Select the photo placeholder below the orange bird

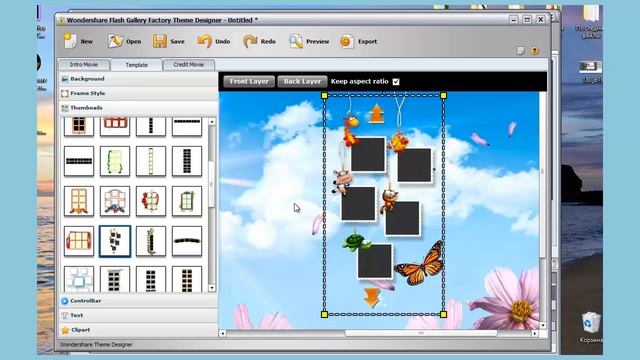coord(414,165)
